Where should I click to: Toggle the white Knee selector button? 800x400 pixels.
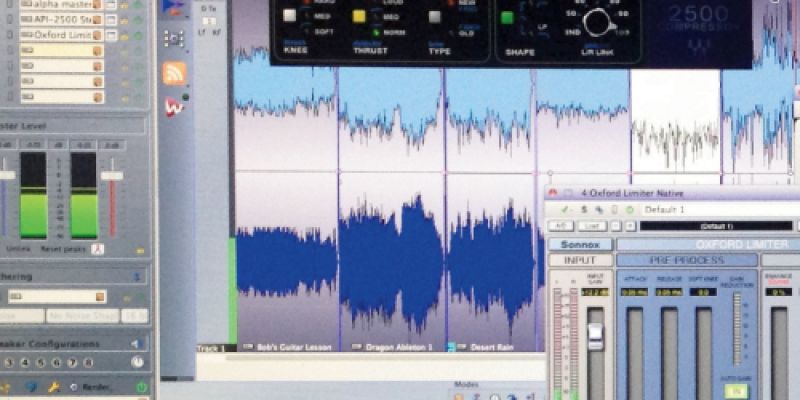[x=289, y=16]
